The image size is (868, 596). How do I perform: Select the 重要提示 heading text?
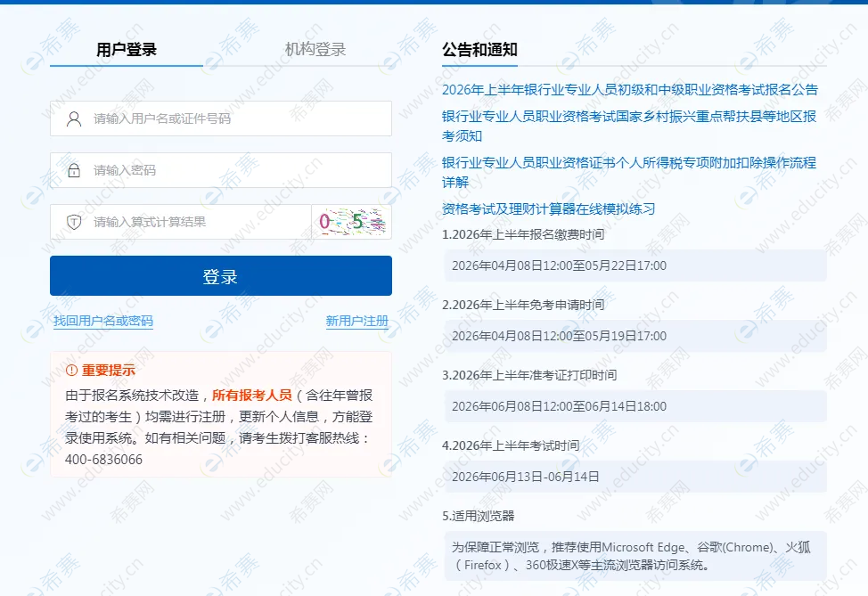tap(109, 371)
